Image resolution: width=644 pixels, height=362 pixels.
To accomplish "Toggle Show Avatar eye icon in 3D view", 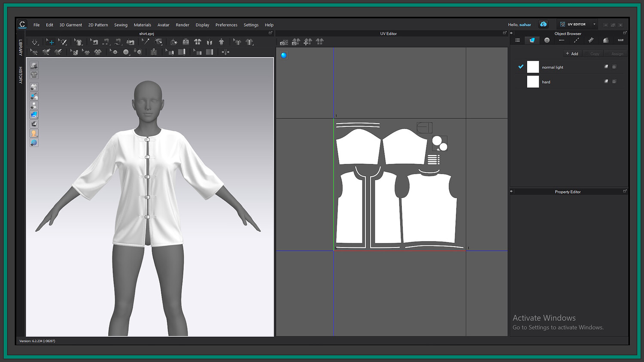I will coord(34,106).
